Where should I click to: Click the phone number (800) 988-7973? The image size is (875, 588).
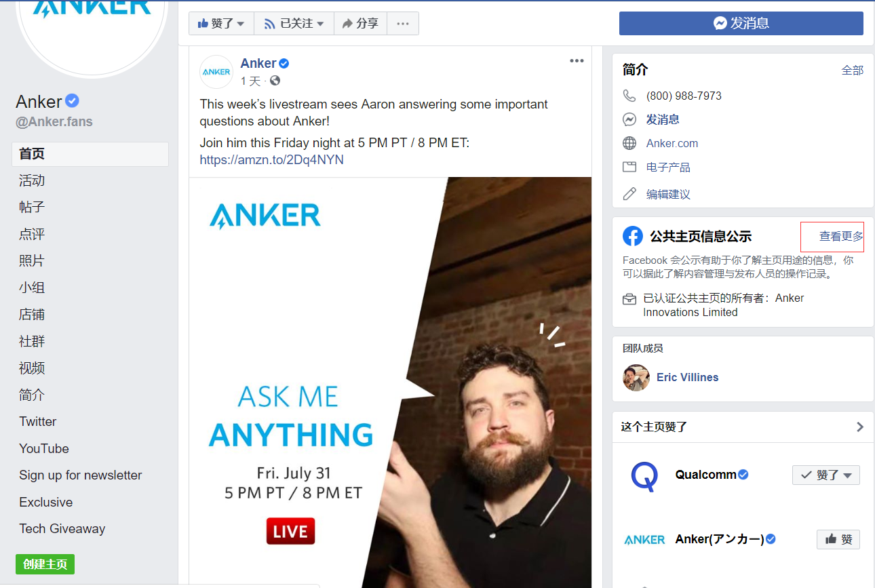click(x=684, y=96)
